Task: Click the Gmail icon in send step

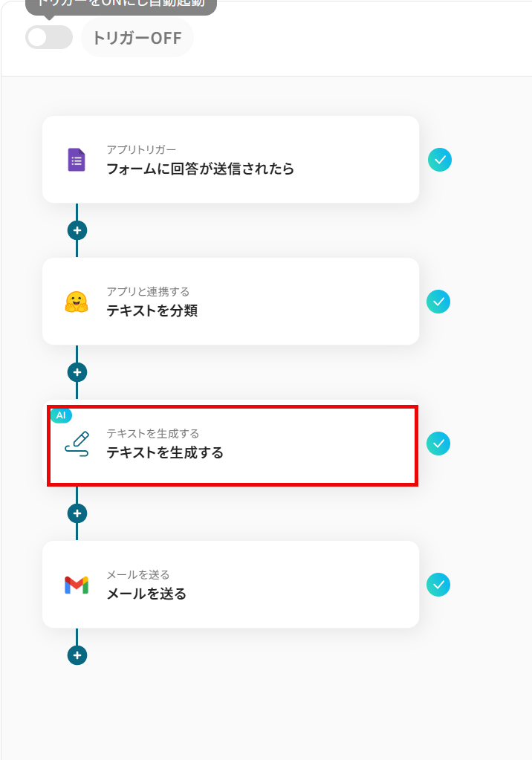Action: tap(77, 585)
